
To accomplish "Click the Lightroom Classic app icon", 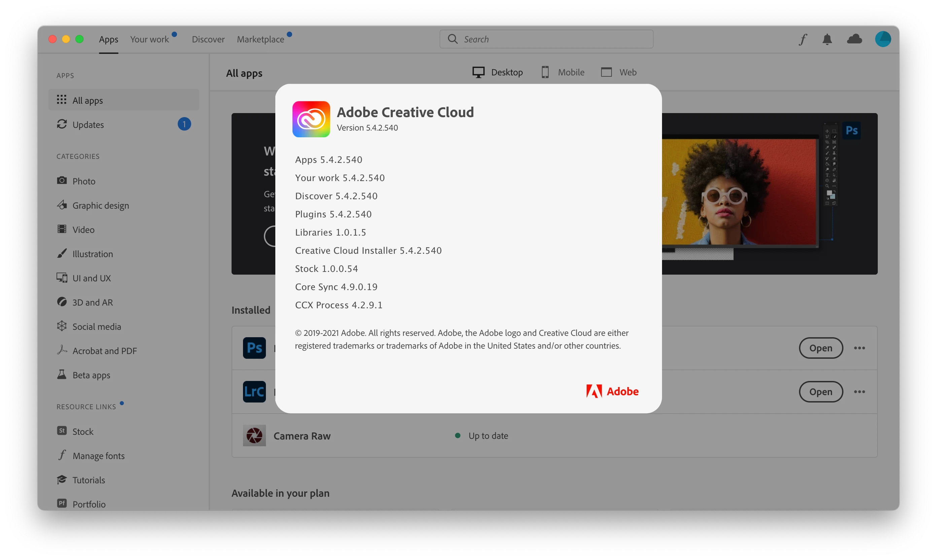I will point(254,391).
